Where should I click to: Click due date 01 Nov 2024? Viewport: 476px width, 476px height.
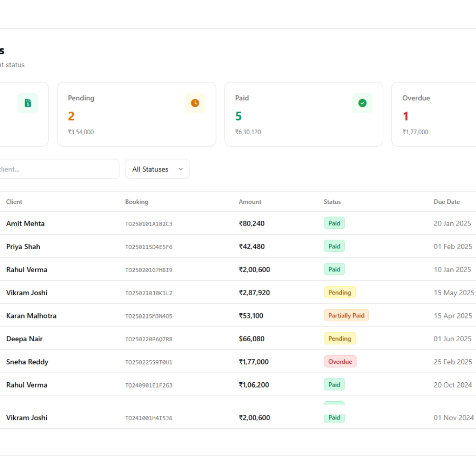click(x=454, y=418)
